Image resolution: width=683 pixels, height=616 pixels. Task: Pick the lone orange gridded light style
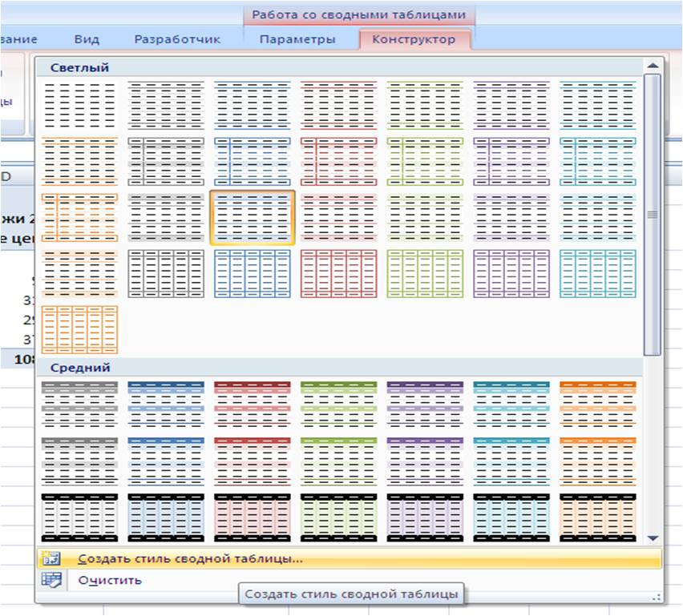click(79, 329)
